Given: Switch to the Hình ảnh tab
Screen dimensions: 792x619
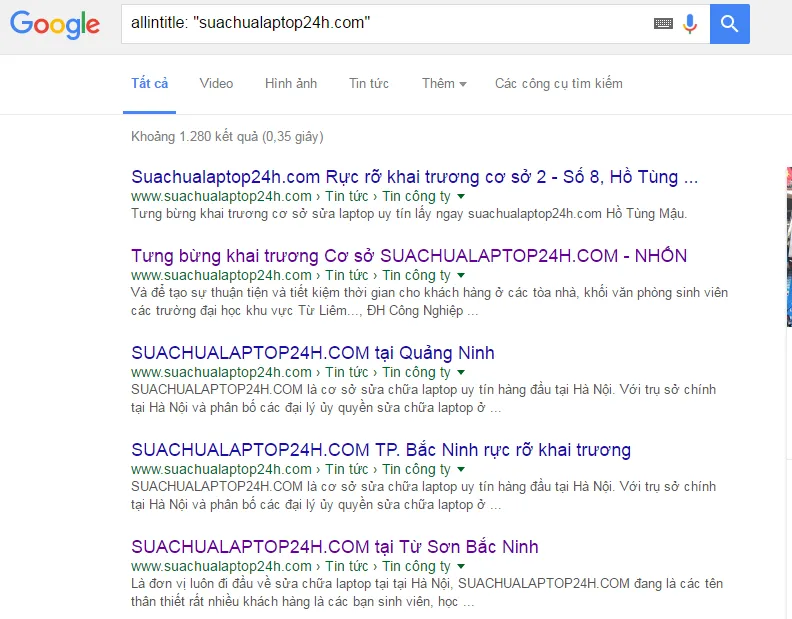Looking at the screenshot, I should pos(291,83).
